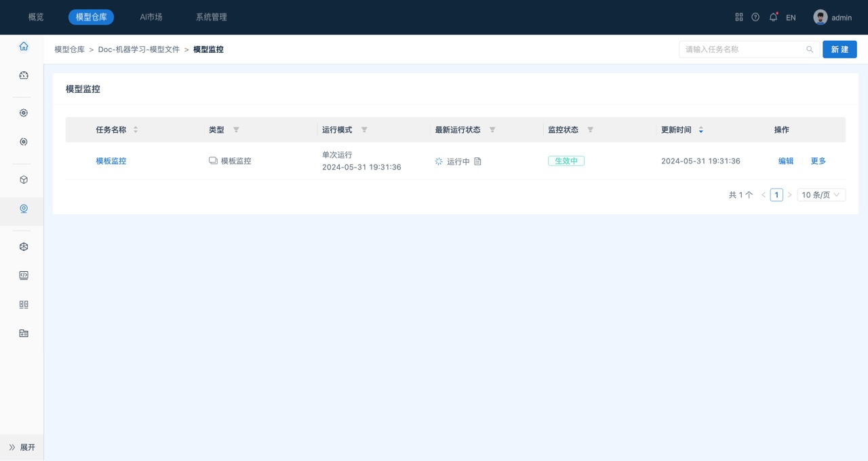Toggle sort on 更新时间 column

[701, 129]
